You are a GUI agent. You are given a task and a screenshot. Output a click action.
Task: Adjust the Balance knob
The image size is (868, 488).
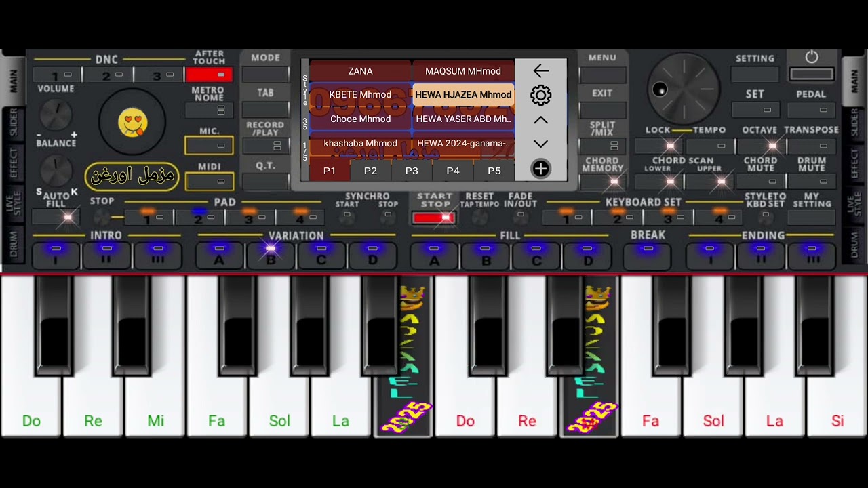56,169
